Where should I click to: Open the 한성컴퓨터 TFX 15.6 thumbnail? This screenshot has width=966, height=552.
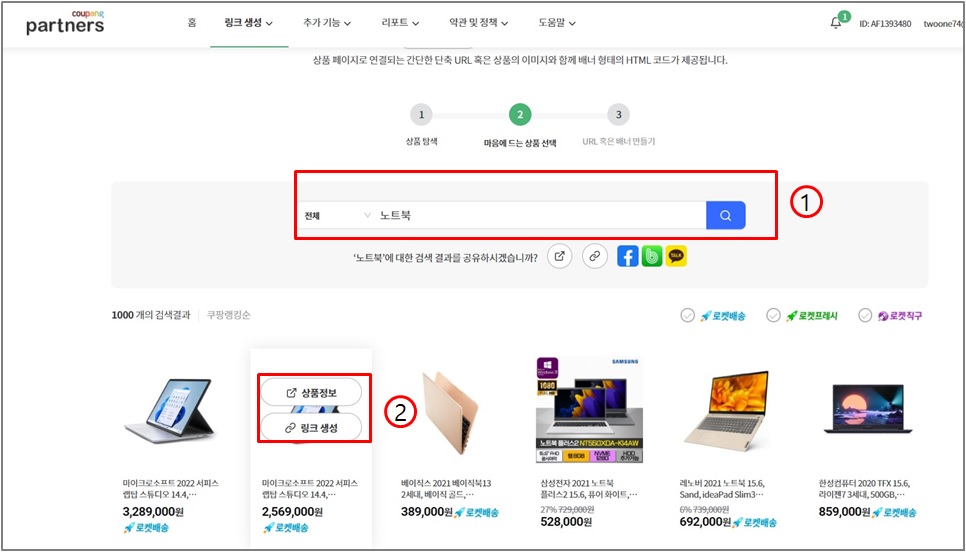tap(867, 410)
